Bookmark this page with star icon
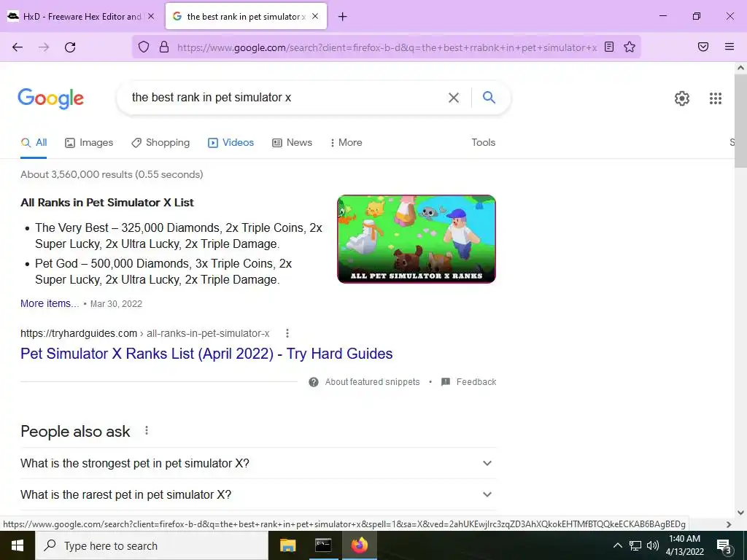Image resolution: width=747 pixels, height=560 pixels. pos(630,47)
